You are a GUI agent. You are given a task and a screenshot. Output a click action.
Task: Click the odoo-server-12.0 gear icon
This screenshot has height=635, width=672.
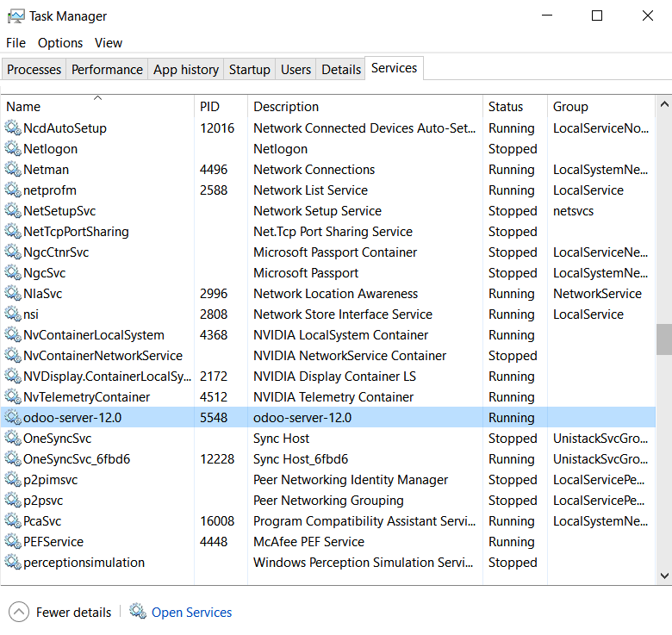click(x=13, y=417)
